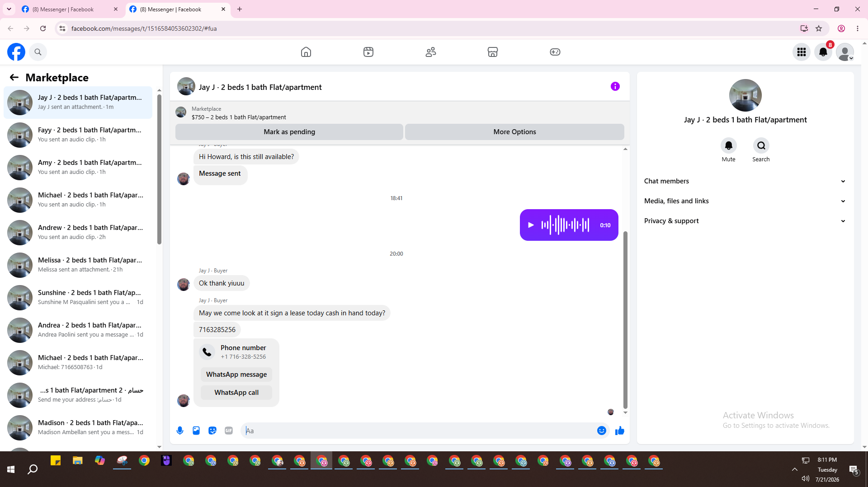Open the Phone number card
This screenshot has height=487, width=868.
[x=236, y=352]
